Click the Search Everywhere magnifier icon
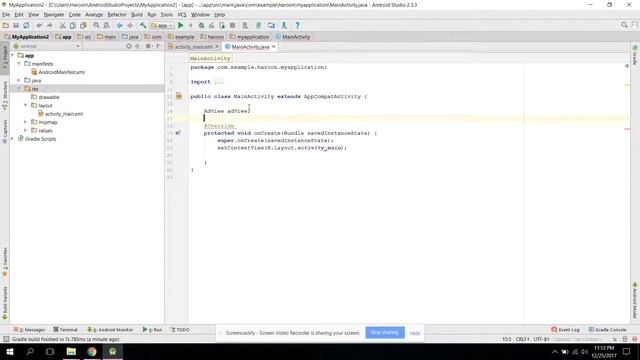640x360 pixels. pos(624,25)
